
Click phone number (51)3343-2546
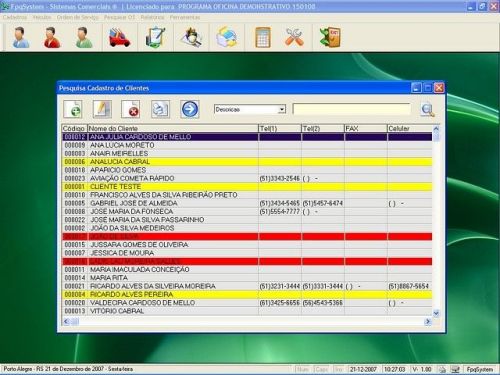[x=280, y=178]
